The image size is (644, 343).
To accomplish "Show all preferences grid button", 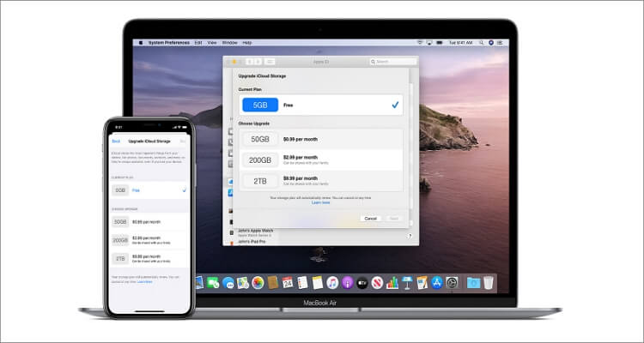I will [x=270, y=62].
